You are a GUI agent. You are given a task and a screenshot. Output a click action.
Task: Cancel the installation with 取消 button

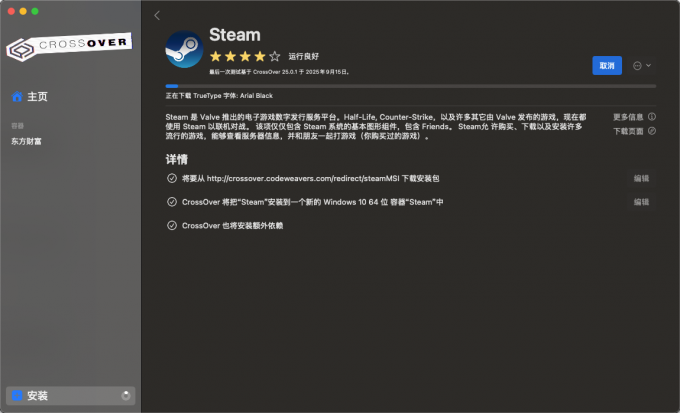pos(607,66)
